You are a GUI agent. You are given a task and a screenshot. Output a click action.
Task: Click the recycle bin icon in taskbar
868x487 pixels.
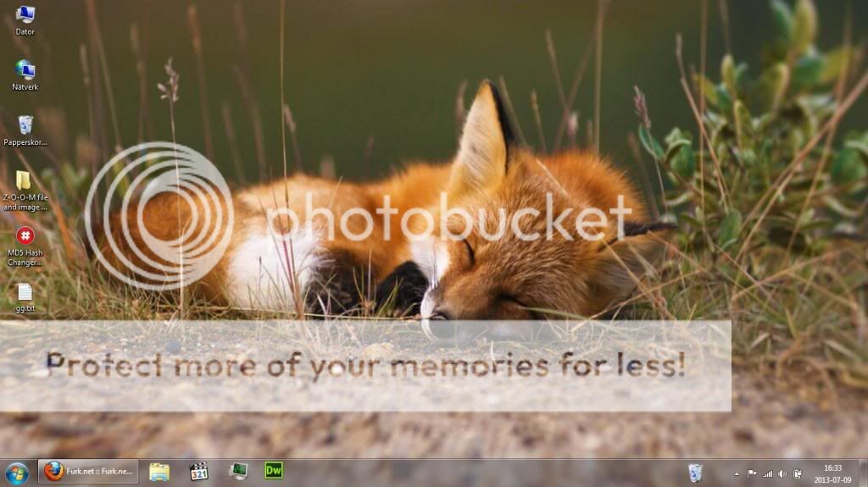pos(695,472)
